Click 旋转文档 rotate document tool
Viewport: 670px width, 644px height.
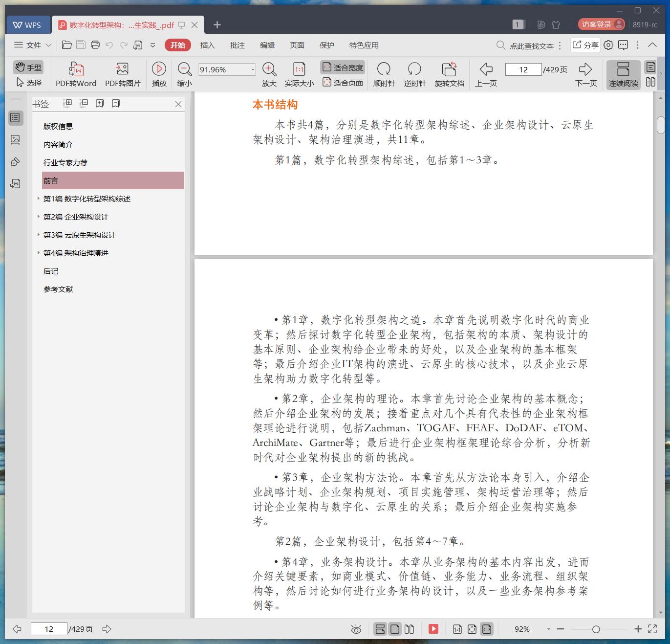[x=450, y=74]
